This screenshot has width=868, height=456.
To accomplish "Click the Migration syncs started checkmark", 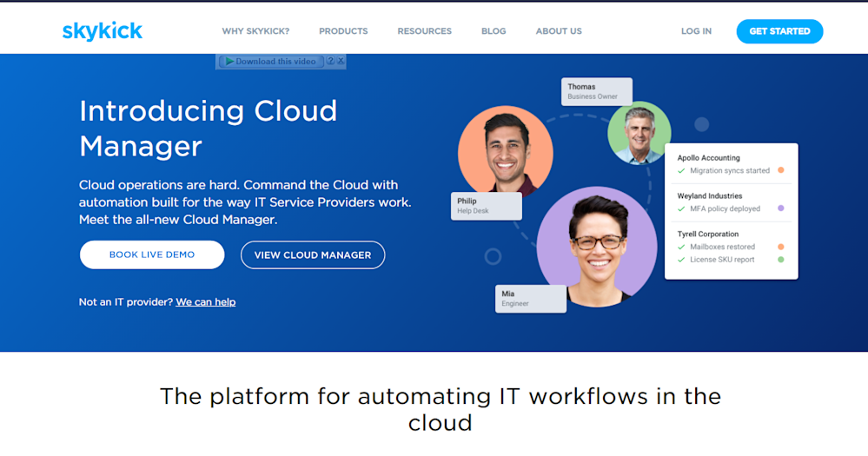I will (x=681, y=171).
